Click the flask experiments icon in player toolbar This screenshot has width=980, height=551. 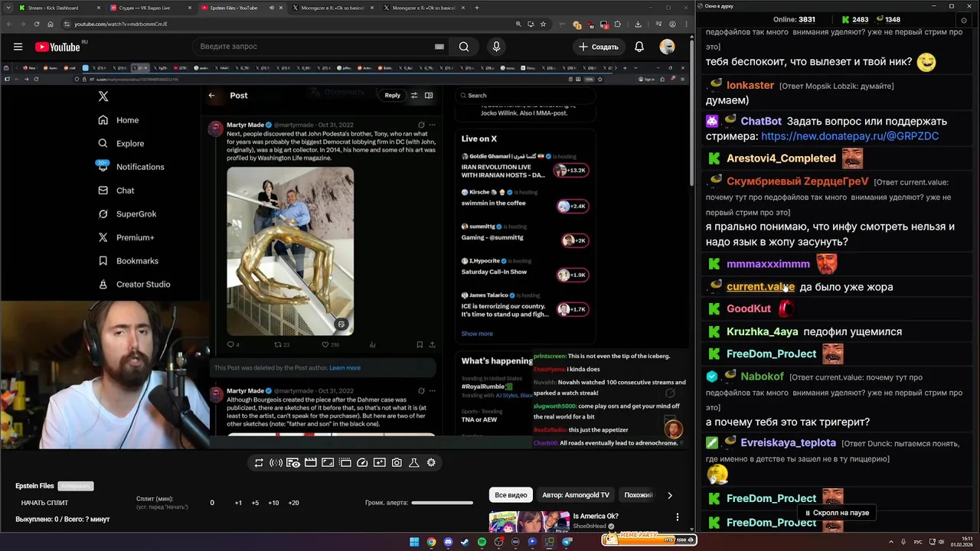[x=413, y=463]
